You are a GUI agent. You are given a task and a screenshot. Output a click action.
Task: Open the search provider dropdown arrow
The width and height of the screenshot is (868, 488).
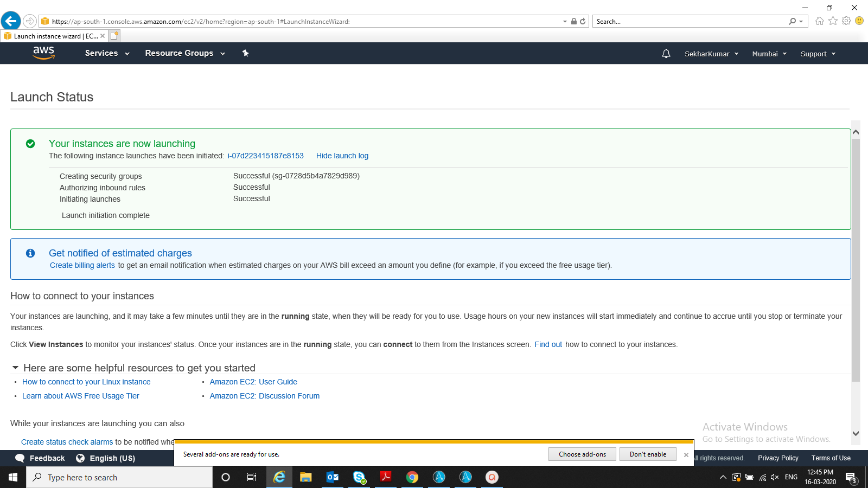801,22
